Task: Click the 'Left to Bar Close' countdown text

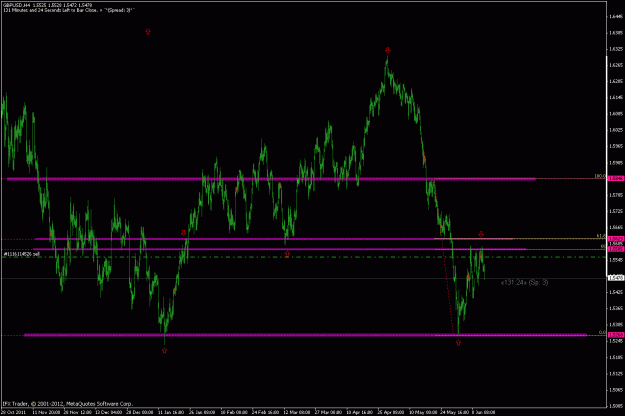Action: pyautogui.click(x=69, y=10)
